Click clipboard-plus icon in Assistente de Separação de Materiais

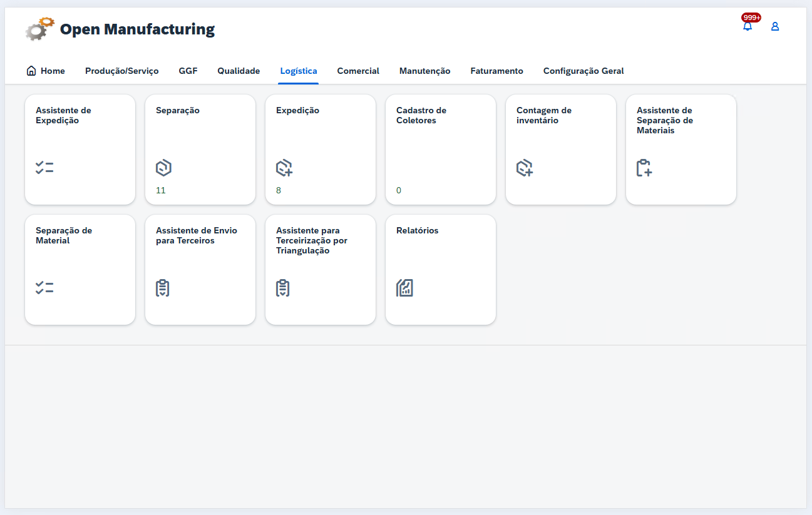point(644,168)
